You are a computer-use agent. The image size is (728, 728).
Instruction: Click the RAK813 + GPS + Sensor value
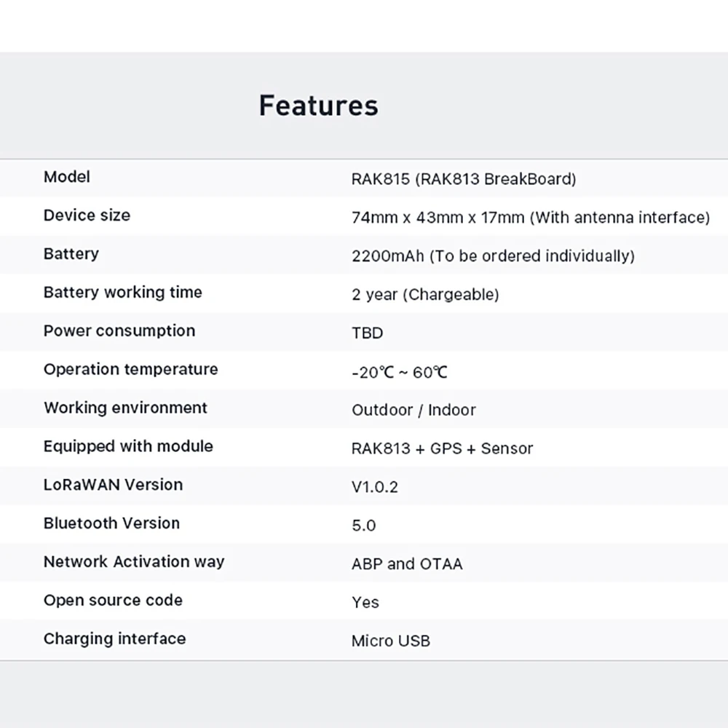coord(442,448)
